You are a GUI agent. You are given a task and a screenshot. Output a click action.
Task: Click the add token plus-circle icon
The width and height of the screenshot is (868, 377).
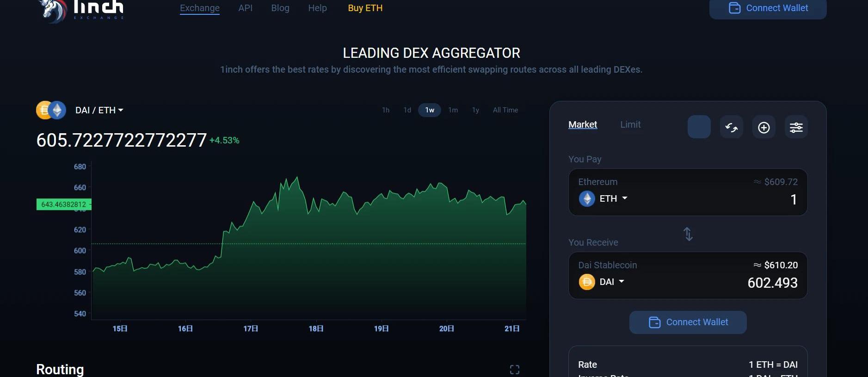[x=763, y=127]
